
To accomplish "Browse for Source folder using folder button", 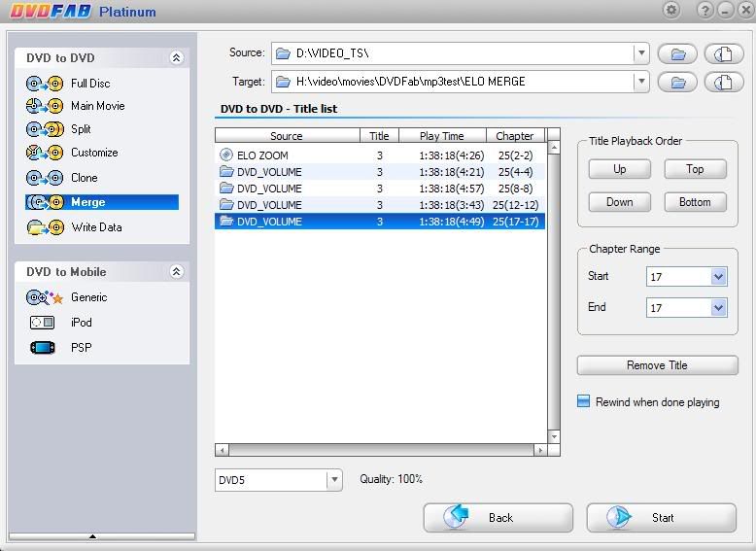I will pyautogui.click(x=678, y=54).
